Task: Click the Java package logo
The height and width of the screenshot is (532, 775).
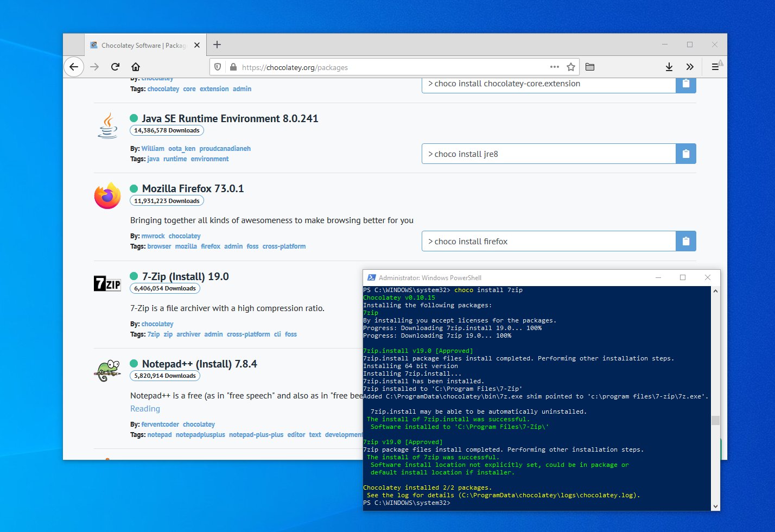Action: point(107,126)
